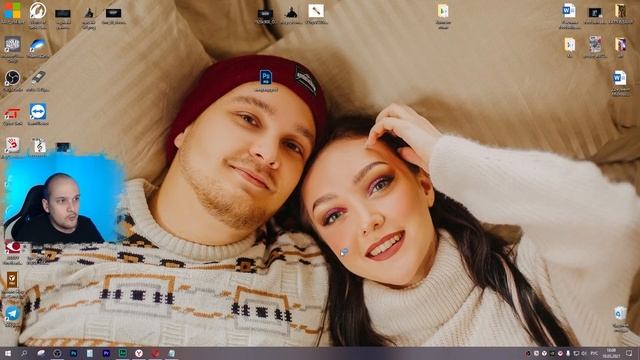Select the blue feather desktop shortcut
This screenshot has width=640, height=360.
(38, 44)
